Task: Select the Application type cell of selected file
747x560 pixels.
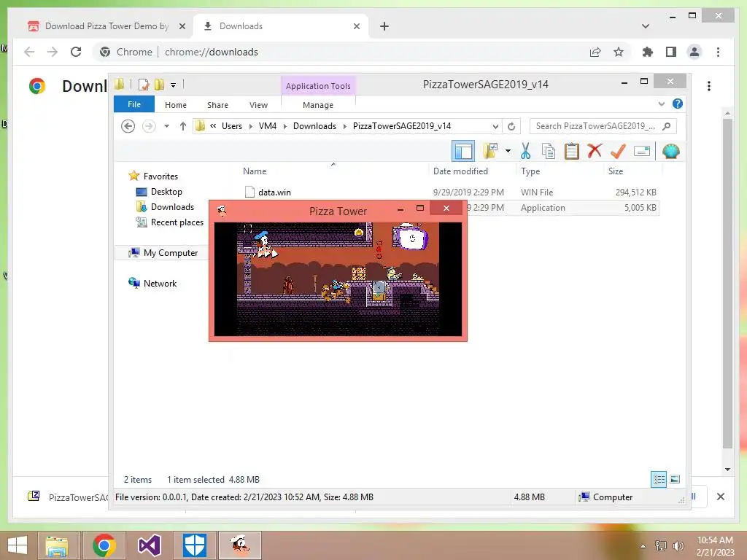Action: [x=543, y=208]
